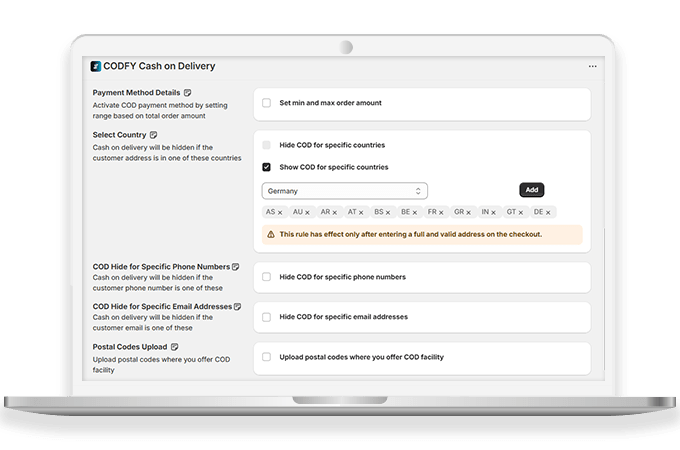The image size is (680, 450).
Task: Uncheck Show COD for specific countries
Action: click(x=267, y=167)
